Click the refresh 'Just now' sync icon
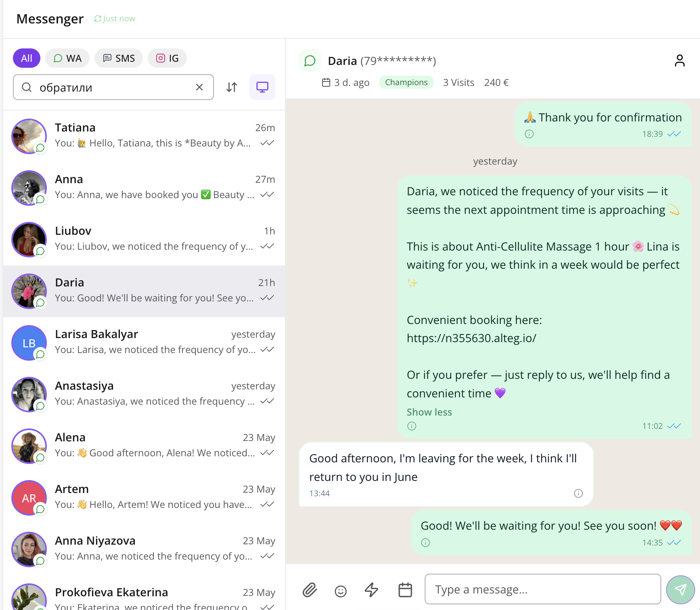Viewport: 700px width, 610px height. click(x=97, y=19)
